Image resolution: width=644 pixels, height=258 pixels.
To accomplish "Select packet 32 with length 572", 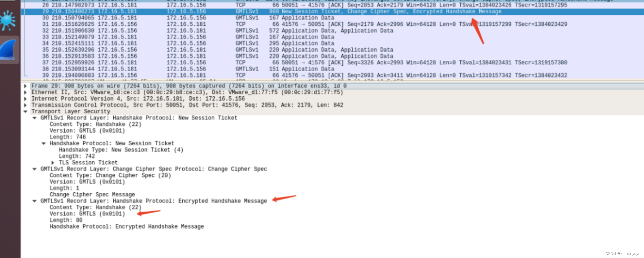I will pos(332,31).
